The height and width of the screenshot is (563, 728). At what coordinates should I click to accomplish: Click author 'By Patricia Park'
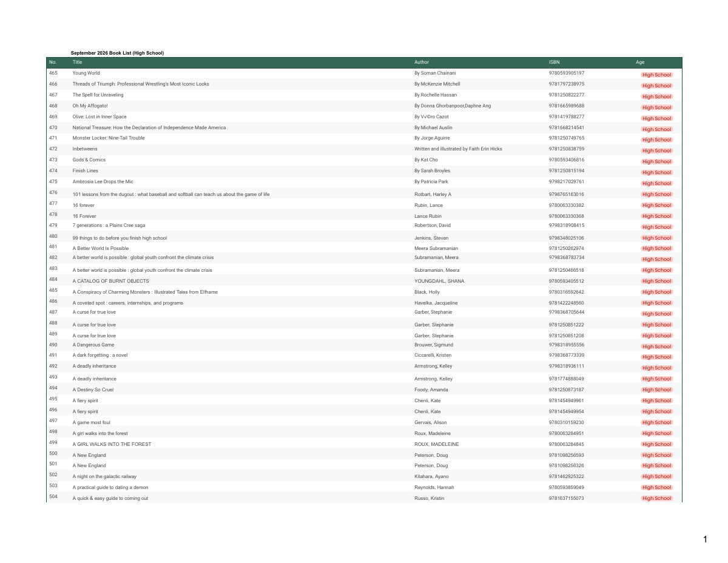click(x=432, y=181)
